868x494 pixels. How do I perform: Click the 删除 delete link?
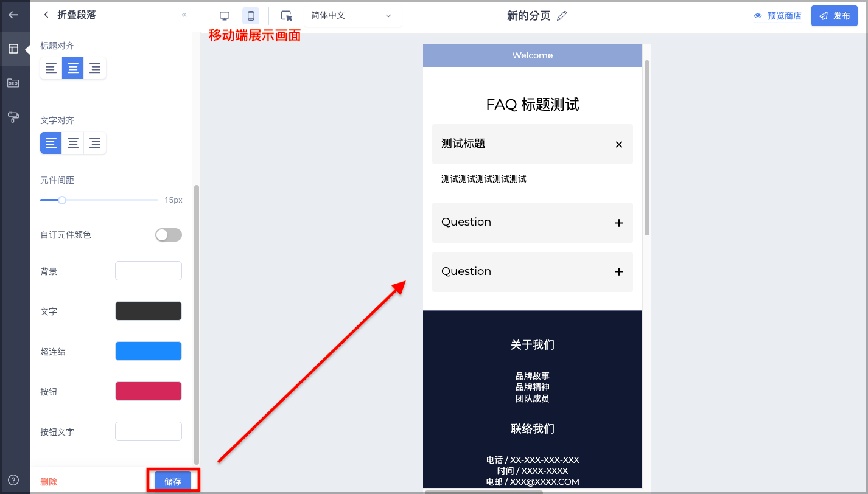[49, 482]
